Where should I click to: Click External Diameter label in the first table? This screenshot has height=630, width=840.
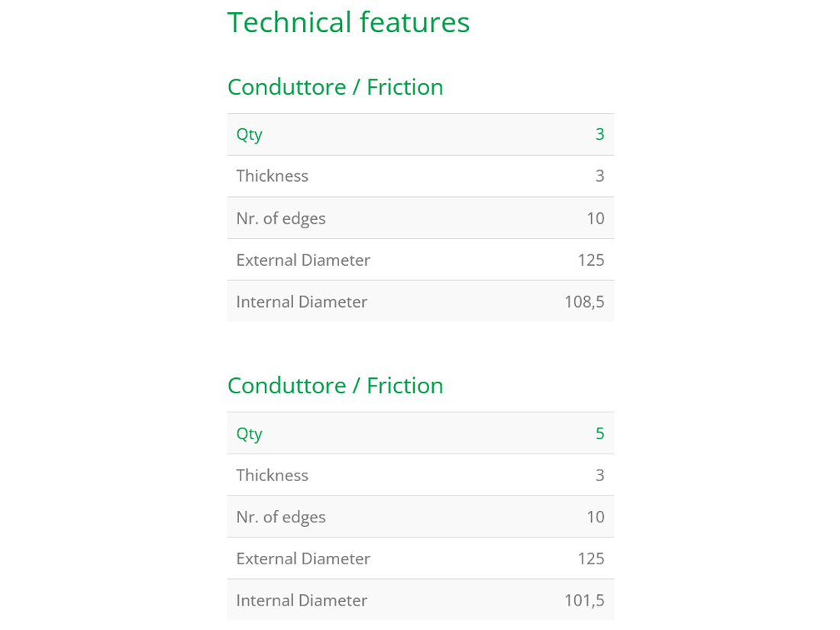[x=302, y=260]
